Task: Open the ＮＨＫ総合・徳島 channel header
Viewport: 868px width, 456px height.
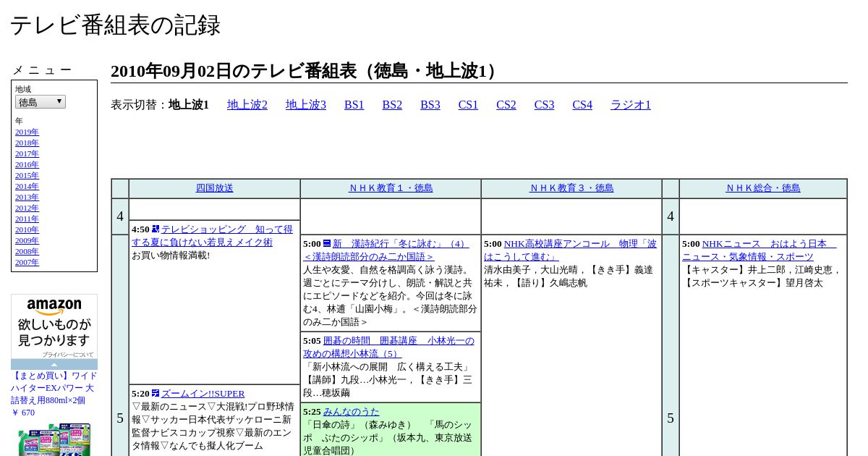Action: click(763, 188)
